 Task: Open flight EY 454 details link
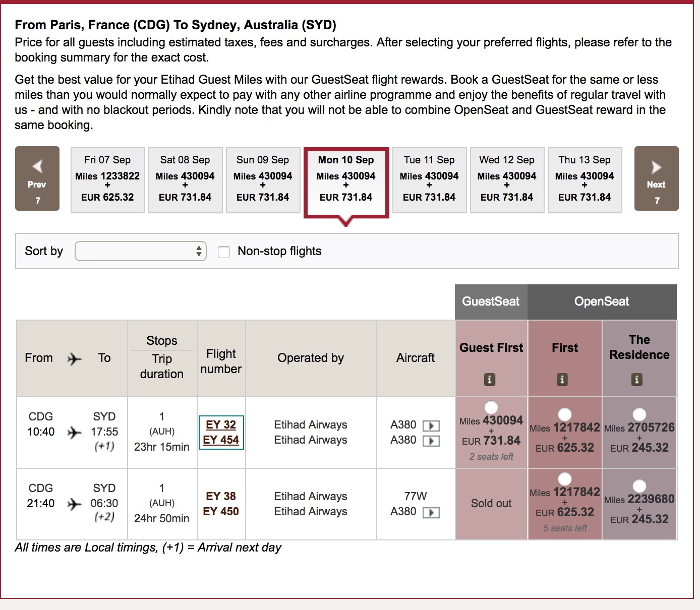(221, 440)
